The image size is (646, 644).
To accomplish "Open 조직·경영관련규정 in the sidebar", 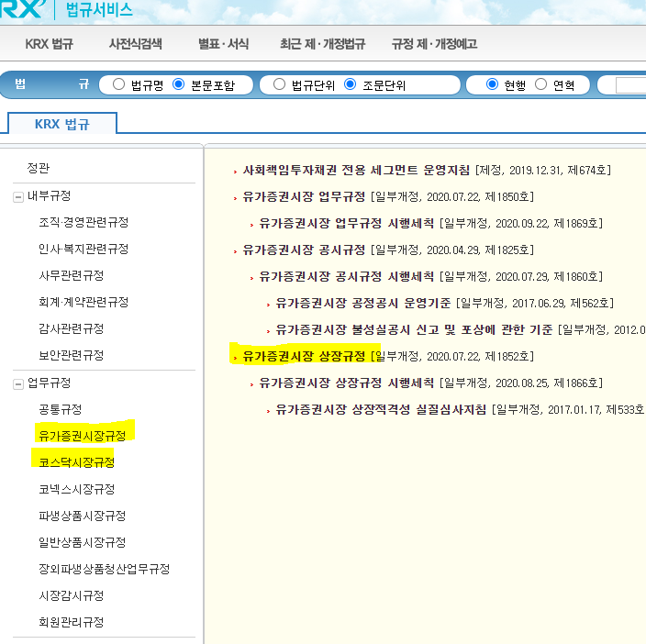I will (84, 222).
